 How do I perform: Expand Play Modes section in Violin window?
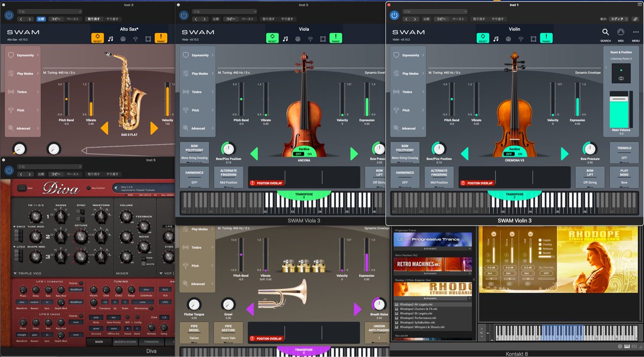pos(408,73)
